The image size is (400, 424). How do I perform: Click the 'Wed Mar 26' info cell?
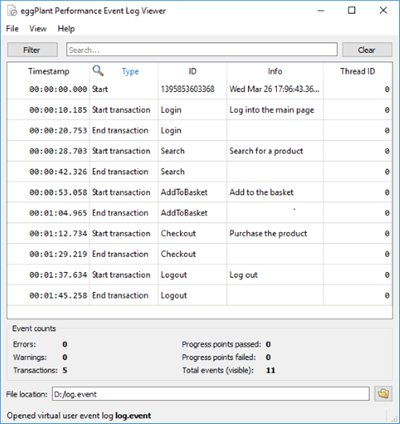(x=274, y=89)
